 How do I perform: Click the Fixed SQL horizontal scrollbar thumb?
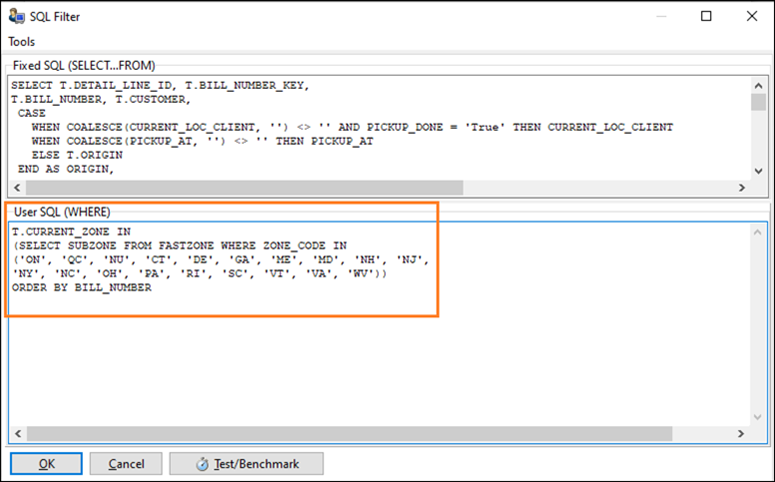tap(244, 188)
